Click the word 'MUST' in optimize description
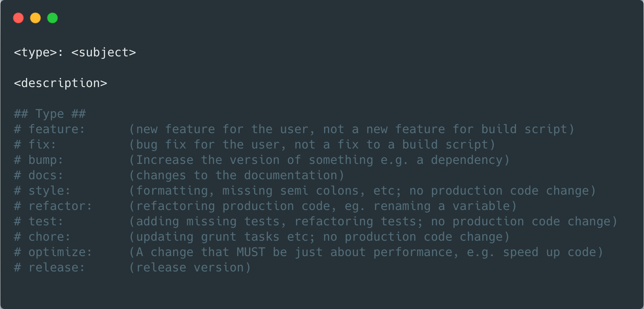 pyautogui.click(x=251, y=252)
